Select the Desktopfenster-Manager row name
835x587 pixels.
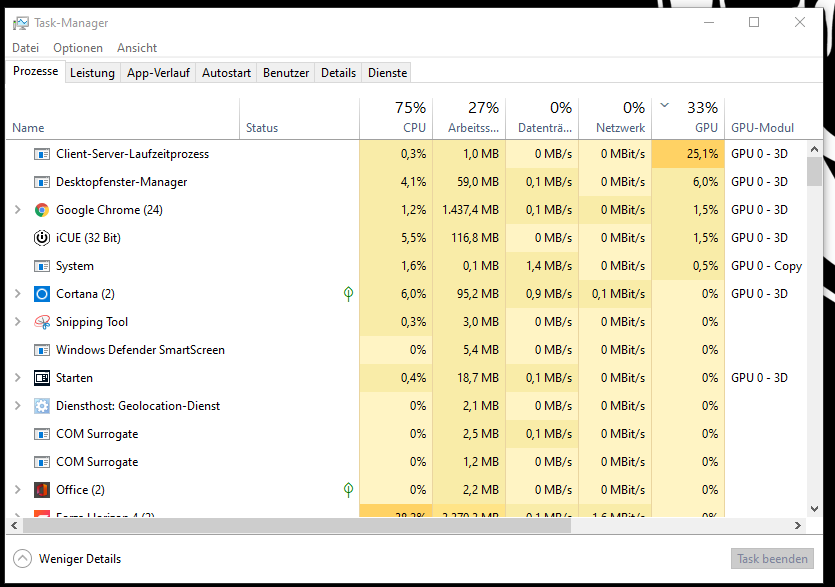click(121, 182)
